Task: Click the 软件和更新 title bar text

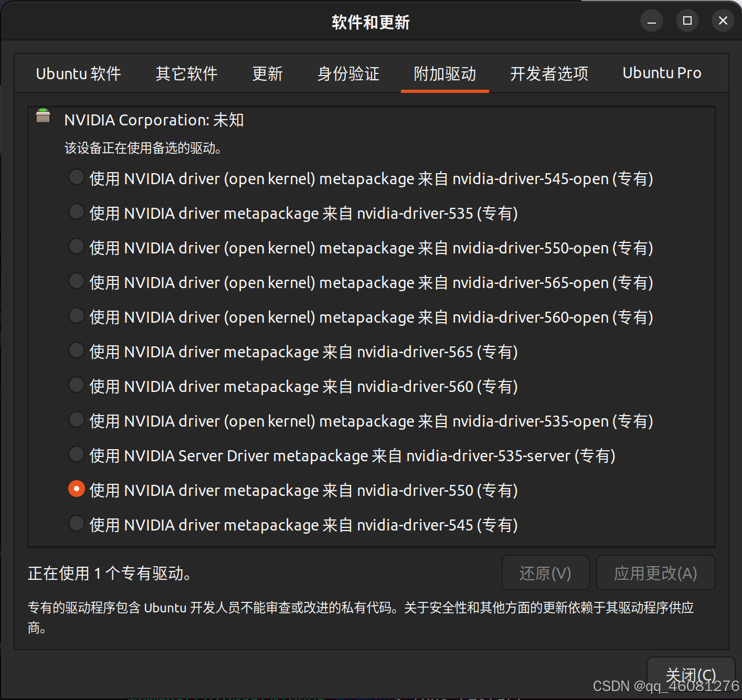Action: coord(370,22)
